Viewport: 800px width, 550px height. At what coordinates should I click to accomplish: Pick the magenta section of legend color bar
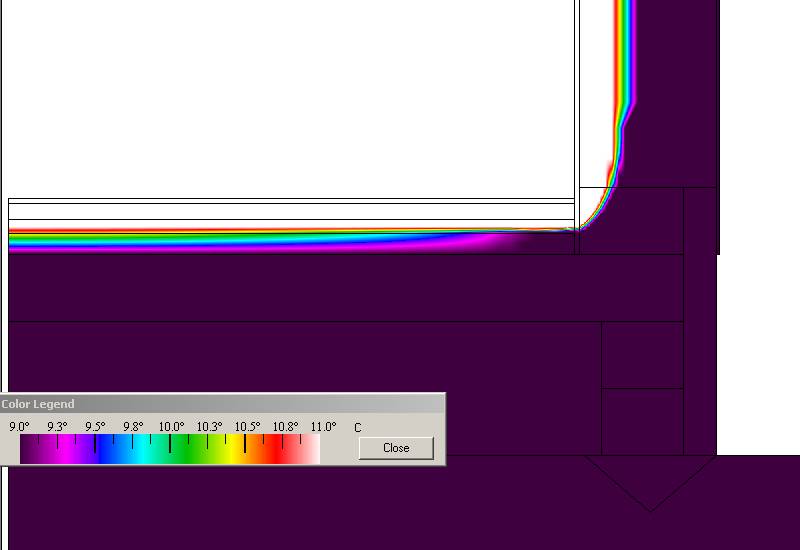(65, 450)
